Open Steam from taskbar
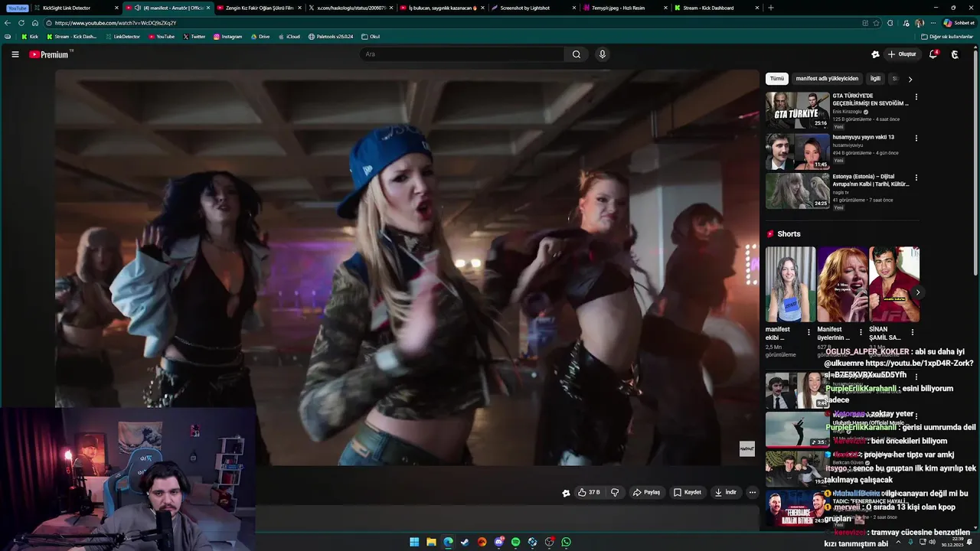This screenshot has width=980, height=551. pos(465,542)
